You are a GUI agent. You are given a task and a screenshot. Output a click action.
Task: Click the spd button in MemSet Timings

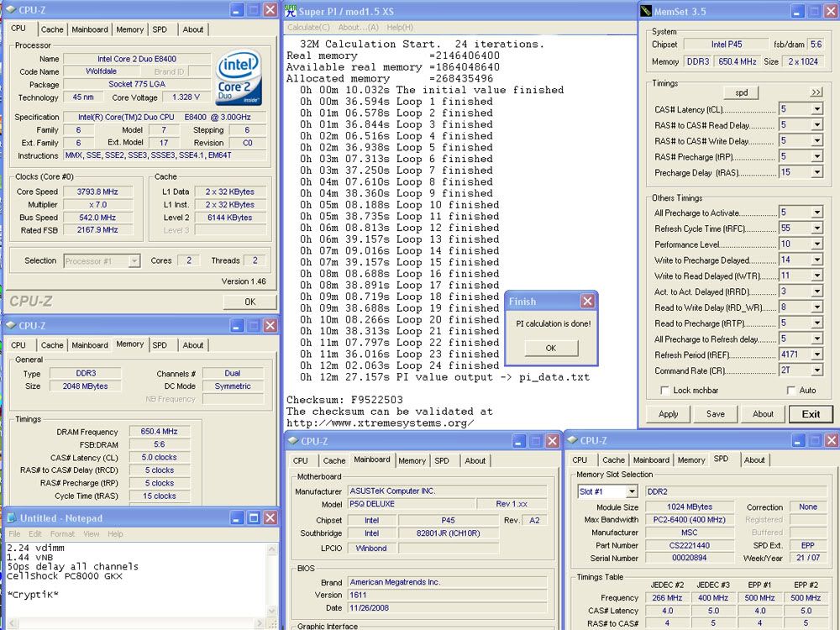click(742, 92)
